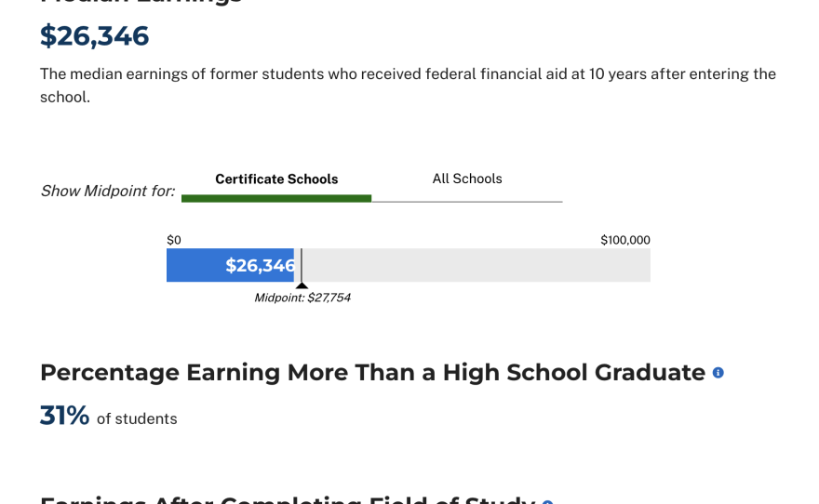Click the $0 scale label
Viewport: 819px width, 504px height.
coord(174,240)
